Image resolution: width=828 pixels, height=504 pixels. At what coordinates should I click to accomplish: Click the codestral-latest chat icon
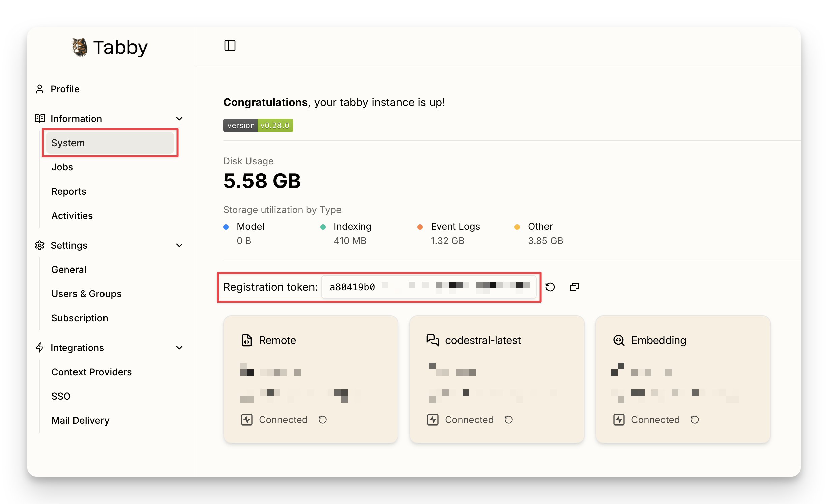click(433, 340)
